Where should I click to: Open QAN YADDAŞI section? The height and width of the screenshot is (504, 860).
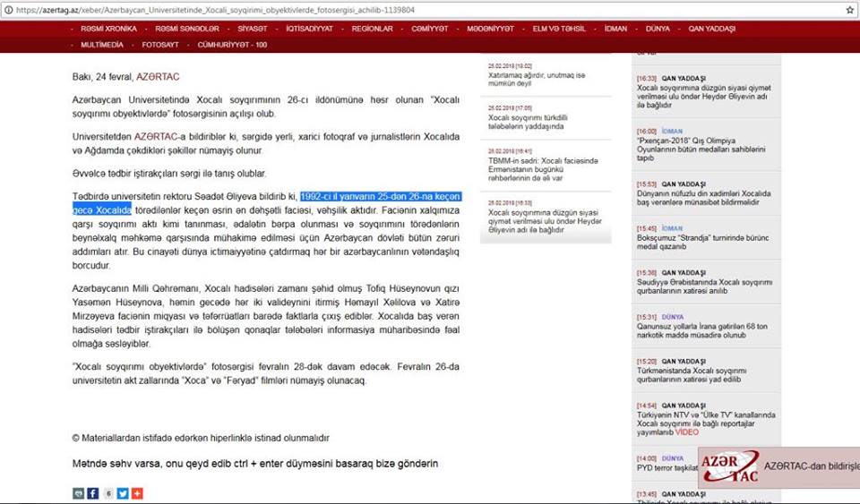712,29
